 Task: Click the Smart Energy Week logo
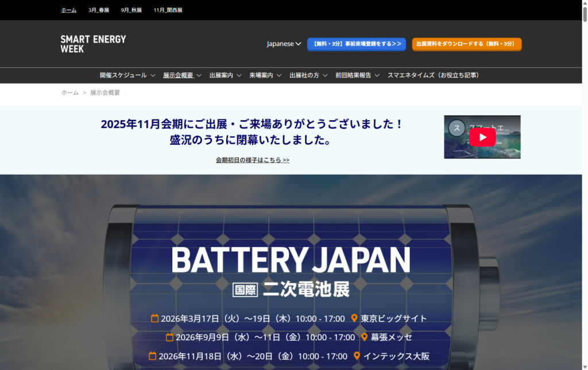click(93, 44)
